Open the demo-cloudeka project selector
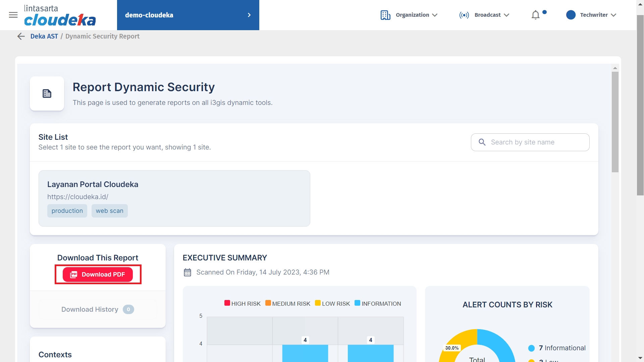 188,15
